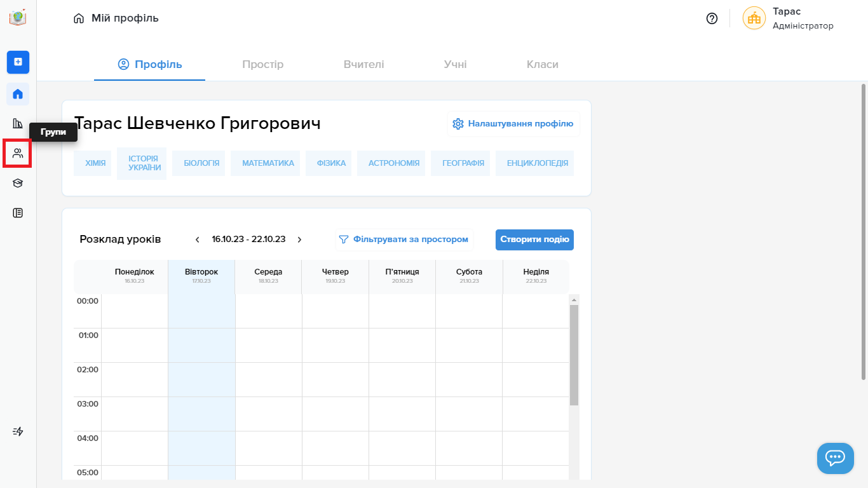This screenshot has width=868, height=488.
Task: Click the graduation cap icon in sidebar
Action: 18,183
